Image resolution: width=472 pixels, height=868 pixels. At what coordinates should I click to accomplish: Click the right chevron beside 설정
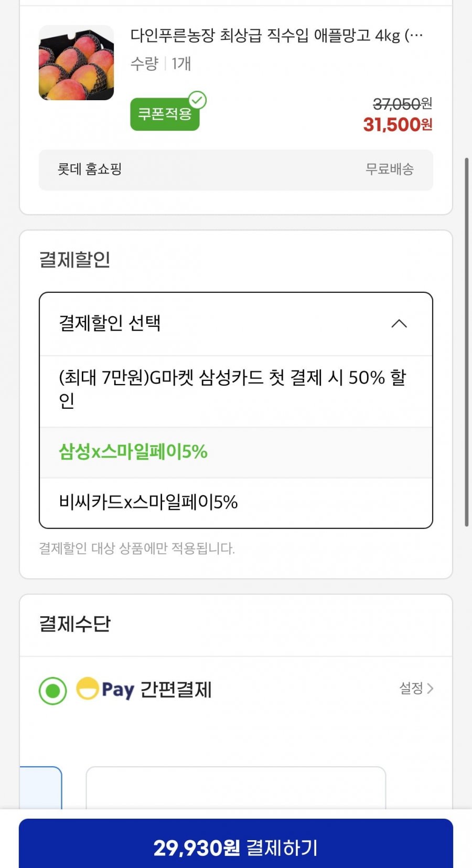coord(431,688)
